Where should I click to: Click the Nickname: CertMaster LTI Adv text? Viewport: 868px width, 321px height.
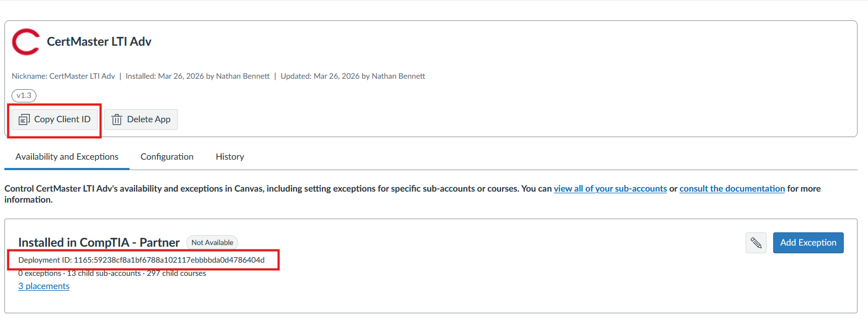click(63, 77)
